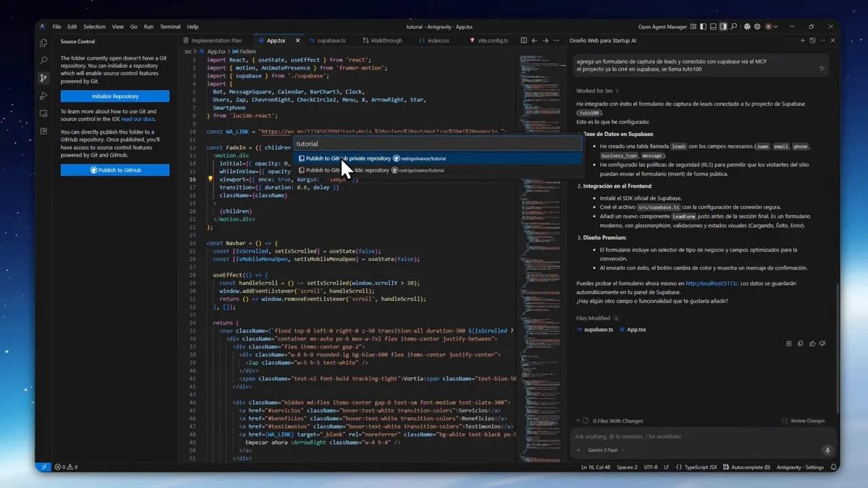Open the read our docs link
Viewport: 868px width, 488px height.
point(137,119)
